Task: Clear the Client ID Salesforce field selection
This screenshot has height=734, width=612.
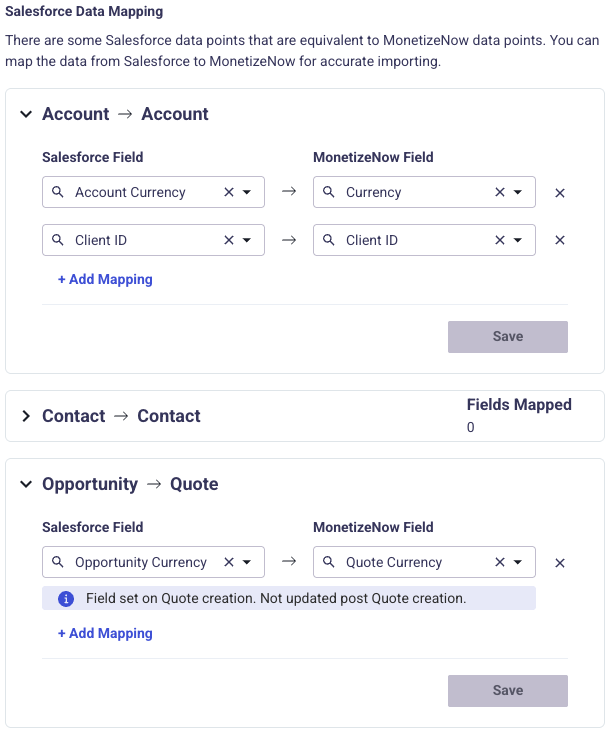Action: [x=228, y=240]
